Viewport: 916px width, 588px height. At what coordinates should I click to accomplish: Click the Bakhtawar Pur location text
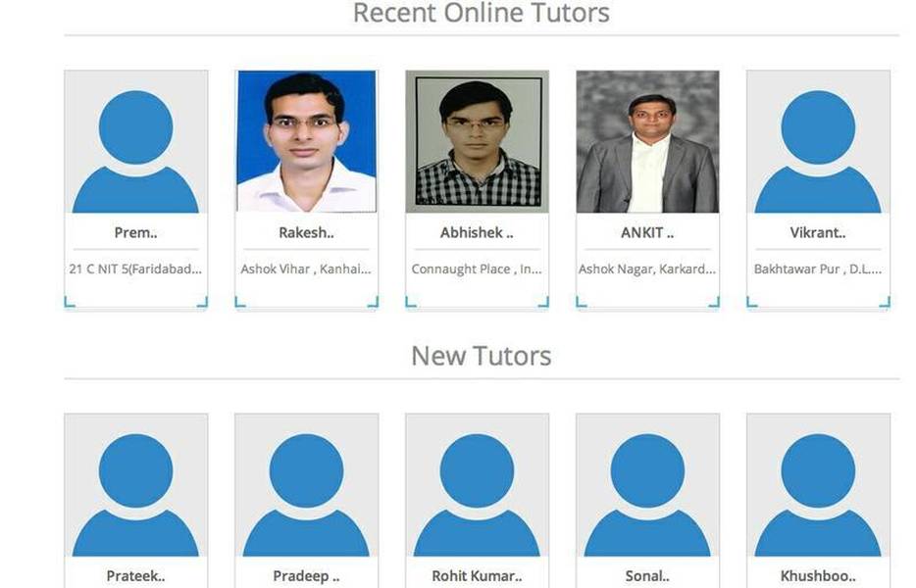818,269
